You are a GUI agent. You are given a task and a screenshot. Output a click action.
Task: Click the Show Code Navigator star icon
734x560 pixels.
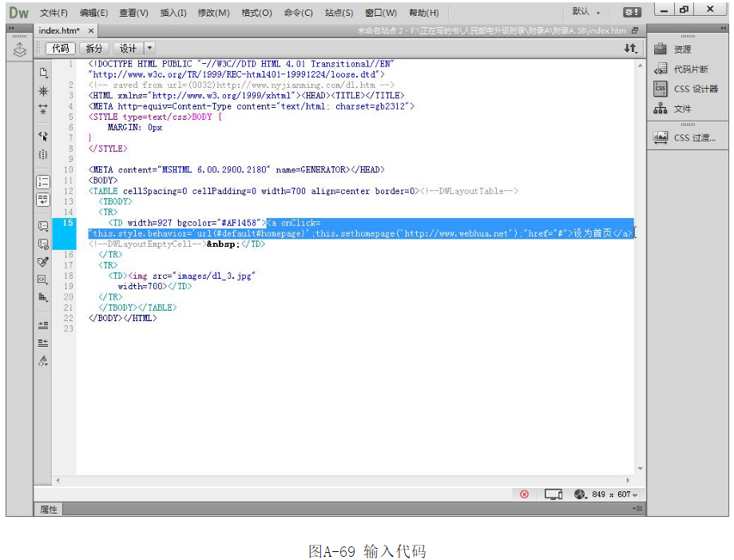tap(43, 90)
